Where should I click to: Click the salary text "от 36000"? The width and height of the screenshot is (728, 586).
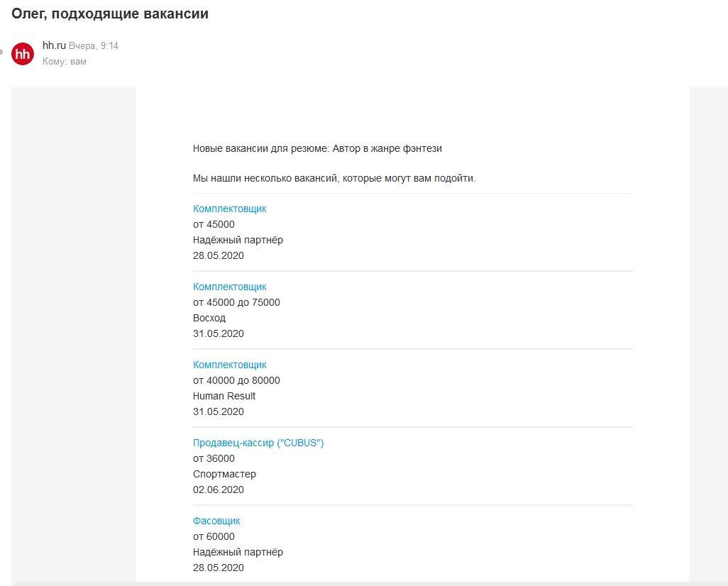[x=214, y=458]
